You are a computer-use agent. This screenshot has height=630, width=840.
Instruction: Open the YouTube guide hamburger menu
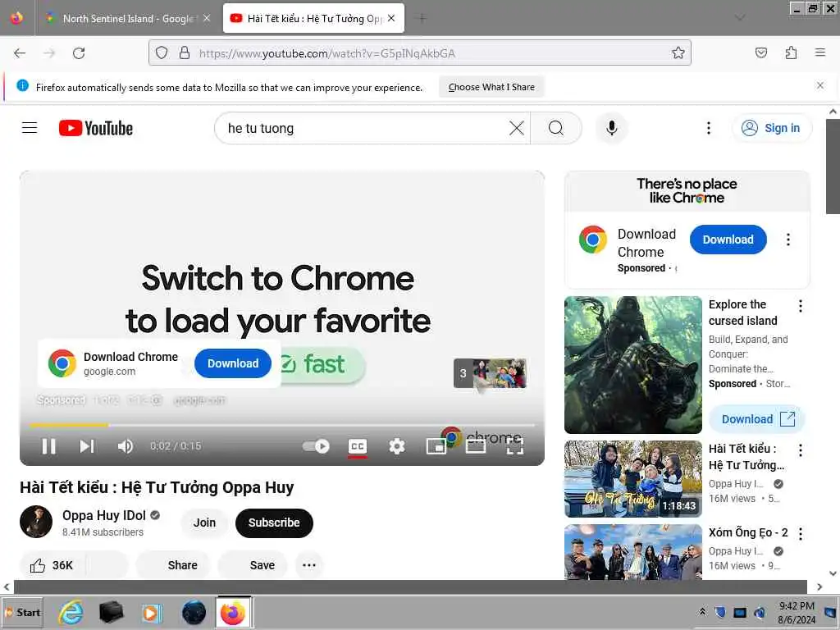30,128
